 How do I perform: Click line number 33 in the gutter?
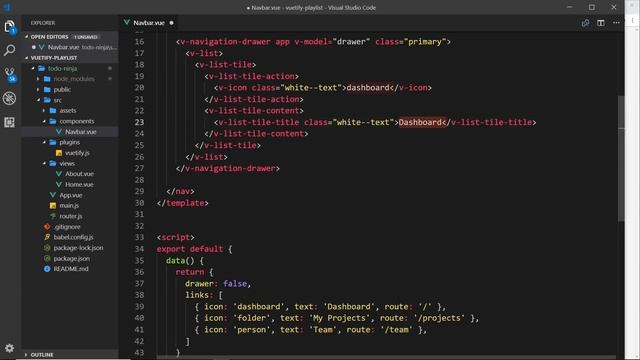tap(139, 237)
